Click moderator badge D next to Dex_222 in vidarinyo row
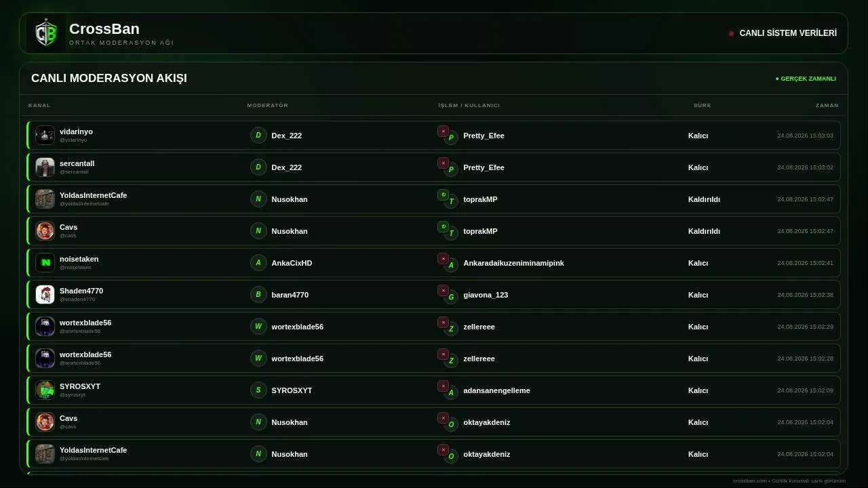The height and width of the screenshot is (488, 868). (x=258, y=135)
